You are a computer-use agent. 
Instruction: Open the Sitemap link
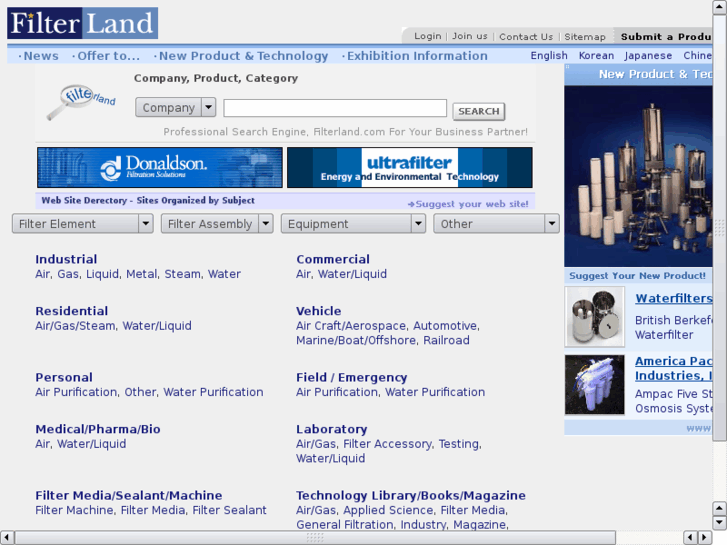585,37
